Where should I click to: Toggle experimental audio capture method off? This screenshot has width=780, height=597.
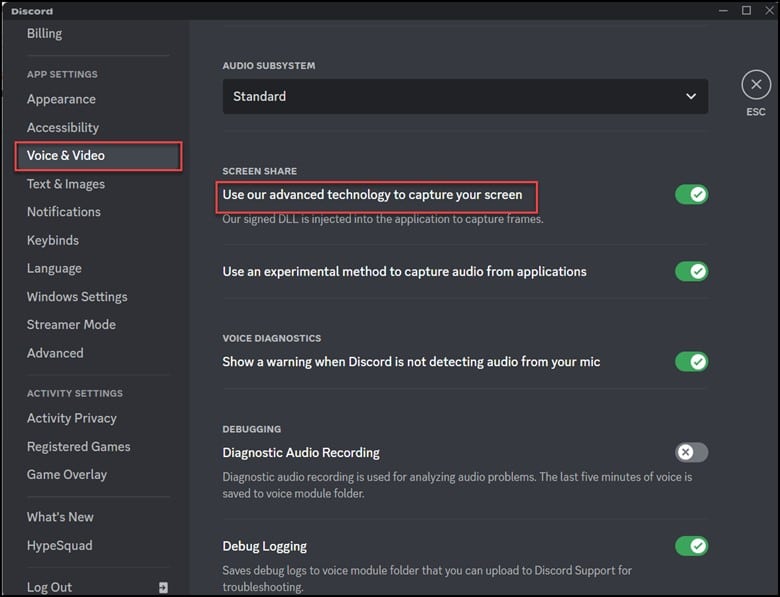(691, 271)
